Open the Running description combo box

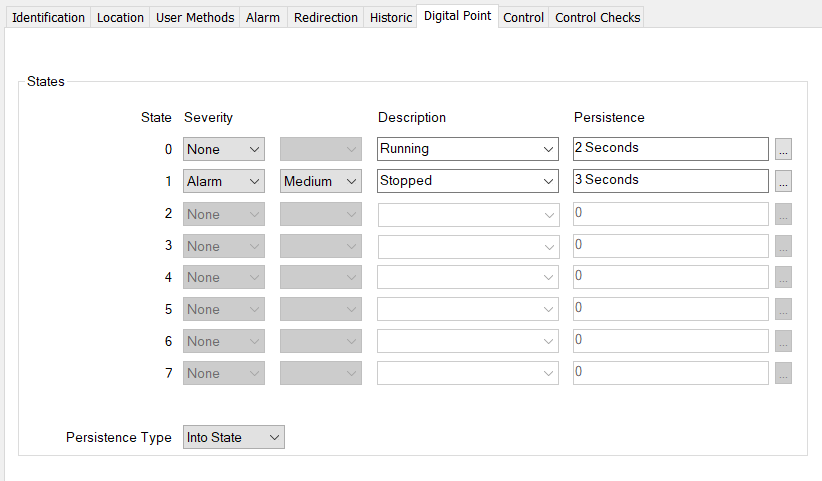click(x=547, y=150)
